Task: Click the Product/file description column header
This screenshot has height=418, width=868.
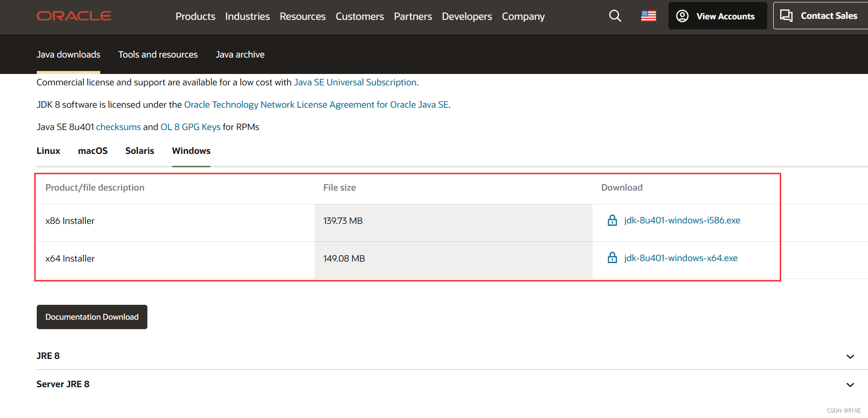Action: click(95, 188)
